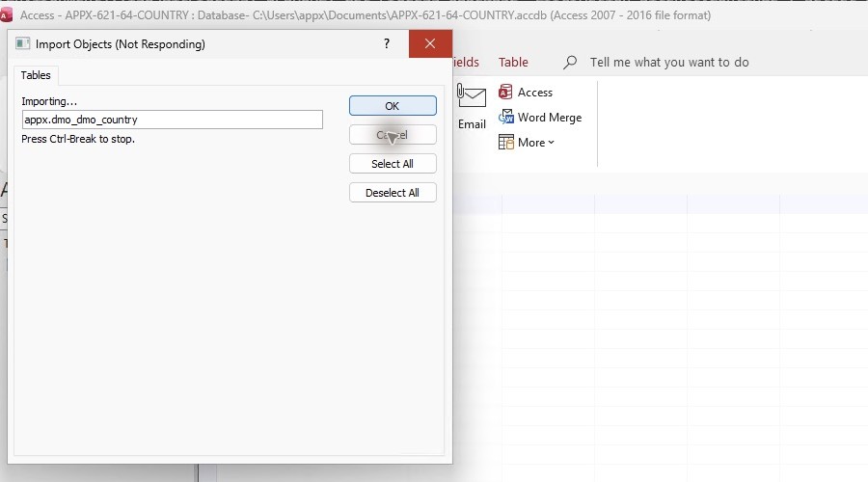Select Access export option label
Viewport: 868px width, 482px height.
[534, 93]
